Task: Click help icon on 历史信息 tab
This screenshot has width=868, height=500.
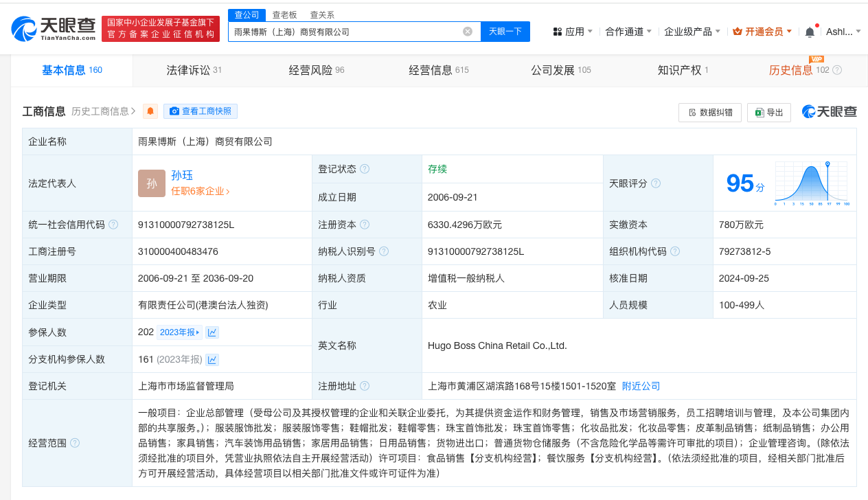Action: point(837,70)
